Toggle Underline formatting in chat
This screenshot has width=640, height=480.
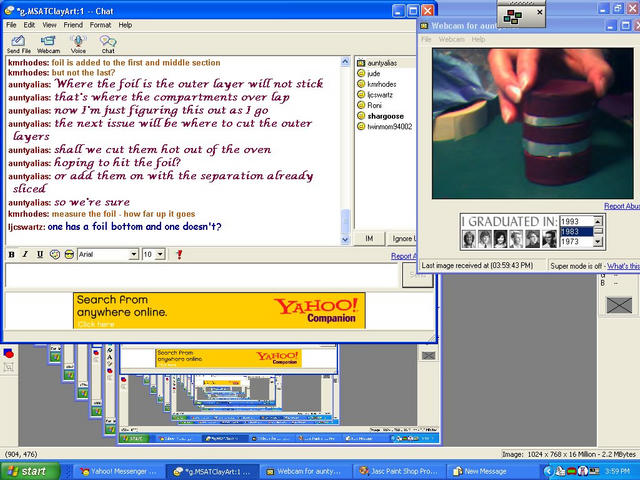coord(40,254)
